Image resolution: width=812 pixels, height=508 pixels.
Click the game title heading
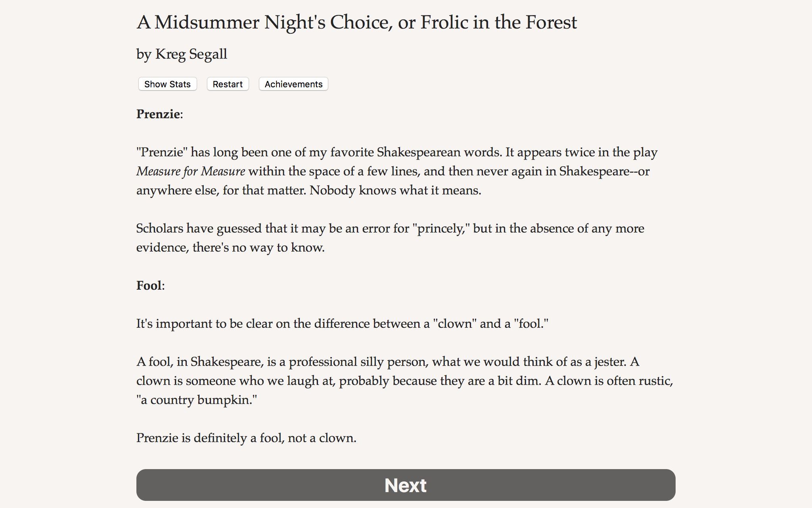(356, 22)
